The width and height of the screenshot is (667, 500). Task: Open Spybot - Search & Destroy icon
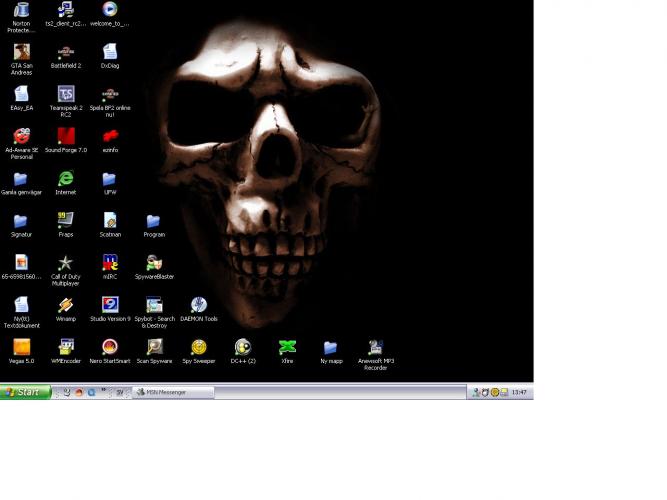click(x=154, y=305)
